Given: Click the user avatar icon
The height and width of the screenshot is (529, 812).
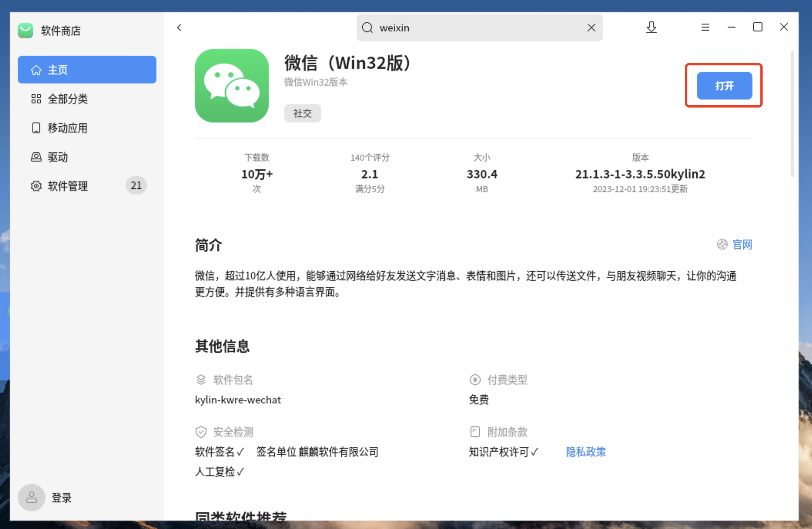Looking at the screenshot, I should tap(31, 498).
